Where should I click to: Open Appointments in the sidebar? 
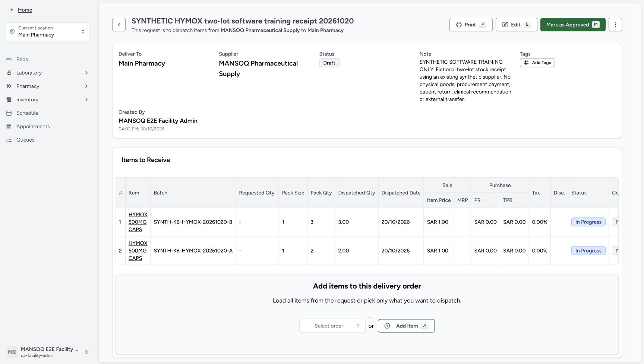48,126
